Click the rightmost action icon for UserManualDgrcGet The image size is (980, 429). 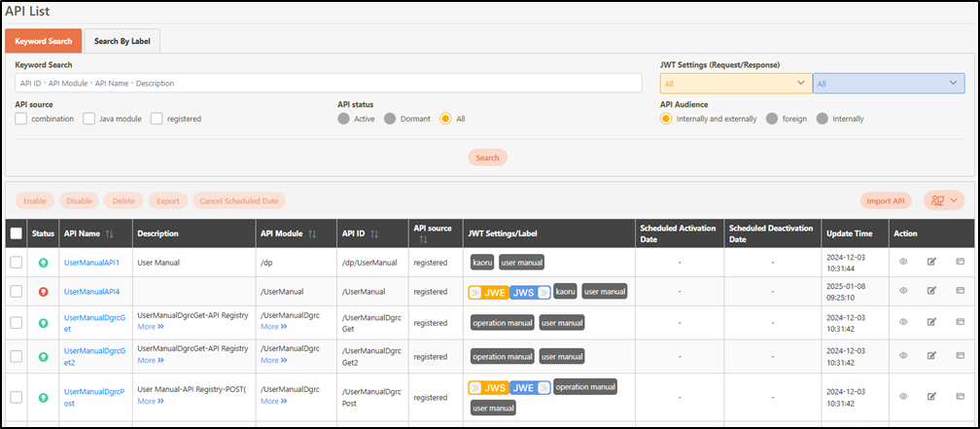[x=960, y=321]
